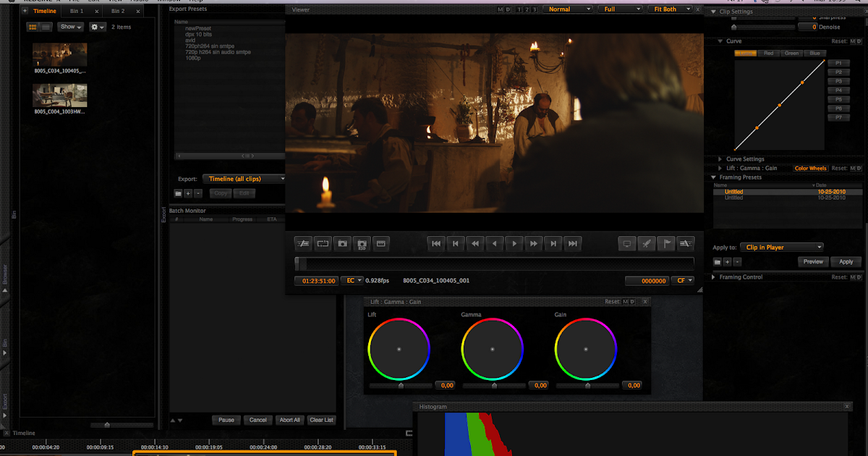
Task: Open the Apply to Clip in Player dropdown
Action: [x=782, y=248]
